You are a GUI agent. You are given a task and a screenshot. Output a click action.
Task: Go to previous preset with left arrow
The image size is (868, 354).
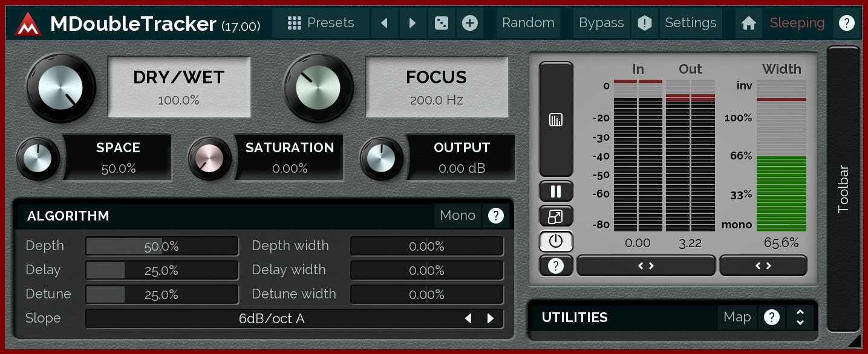pos(384,23)
